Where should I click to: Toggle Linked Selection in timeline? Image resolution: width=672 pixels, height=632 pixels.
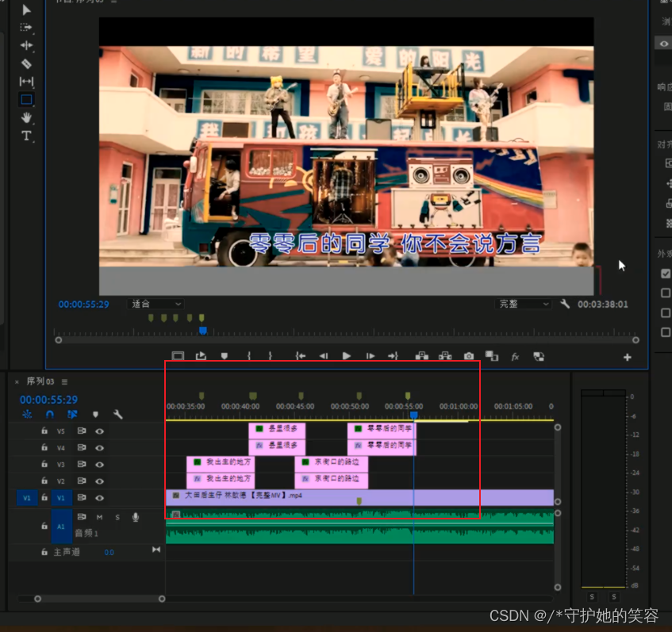[72, 415]
